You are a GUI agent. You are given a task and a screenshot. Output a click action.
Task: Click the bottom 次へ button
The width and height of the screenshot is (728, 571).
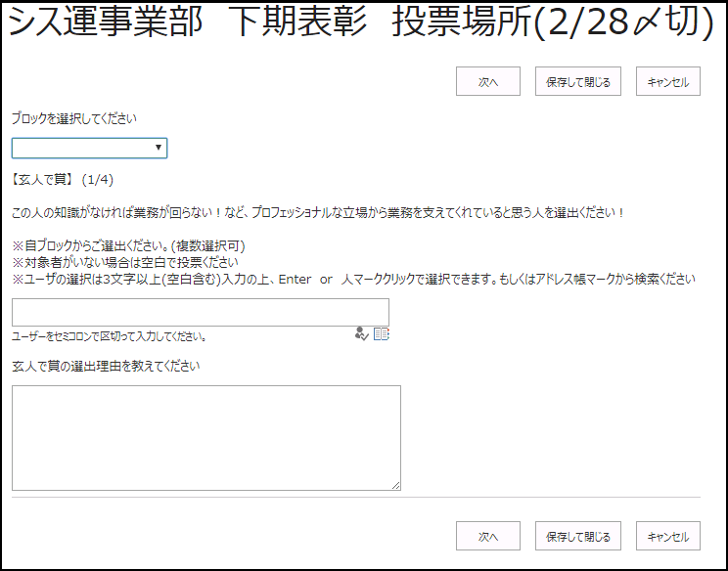click(x=488, y=536)
